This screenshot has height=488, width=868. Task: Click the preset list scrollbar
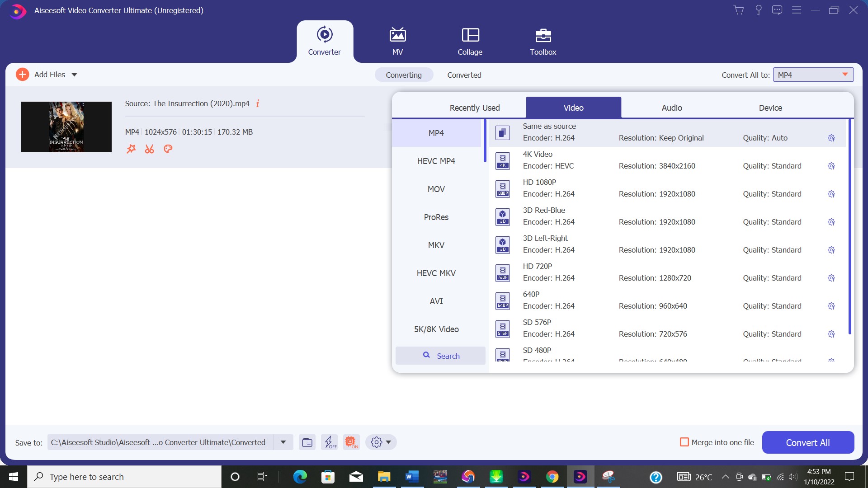[849, 226]
